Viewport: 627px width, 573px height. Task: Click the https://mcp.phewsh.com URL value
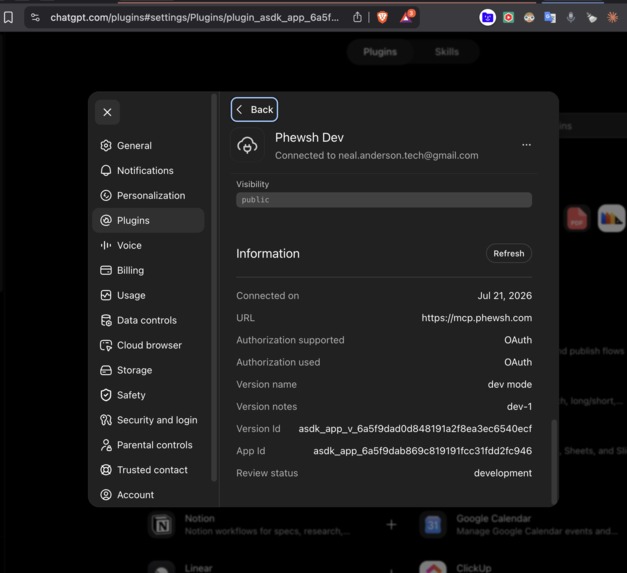(x=477, y=318)
